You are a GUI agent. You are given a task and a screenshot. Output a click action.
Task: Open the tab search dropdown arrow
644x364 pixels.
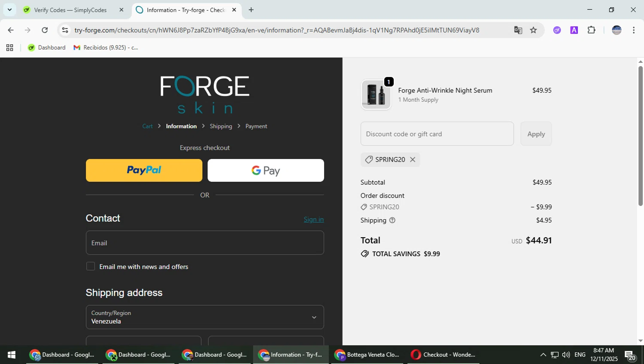pos(9,9)
